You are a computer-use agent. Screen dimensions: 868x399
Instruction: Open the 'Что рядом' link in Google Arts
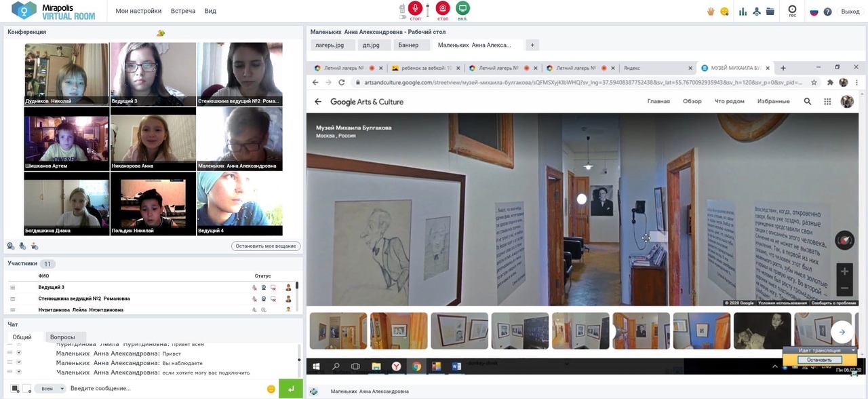click(729, 102)
